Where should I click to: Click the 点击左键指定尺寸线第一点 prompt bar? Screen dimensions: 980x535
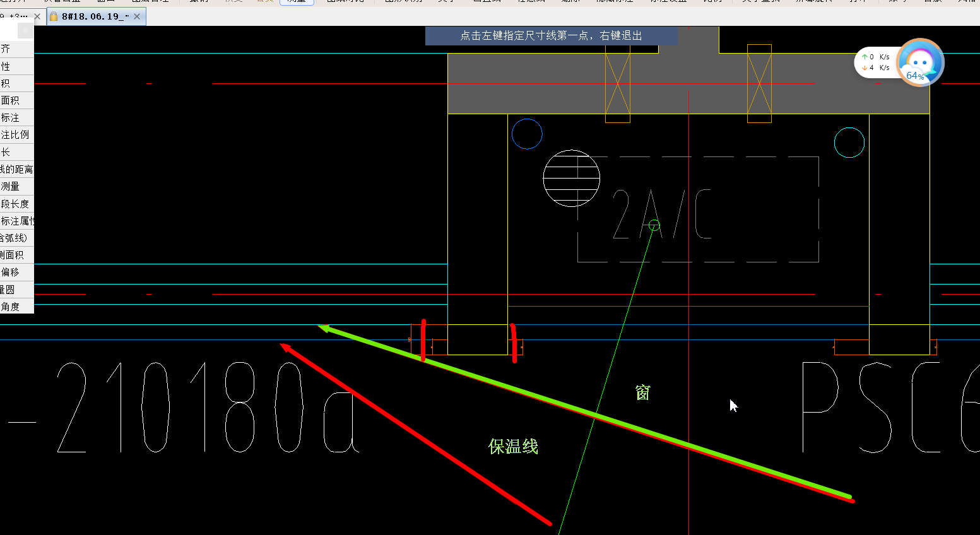point(551,35)
